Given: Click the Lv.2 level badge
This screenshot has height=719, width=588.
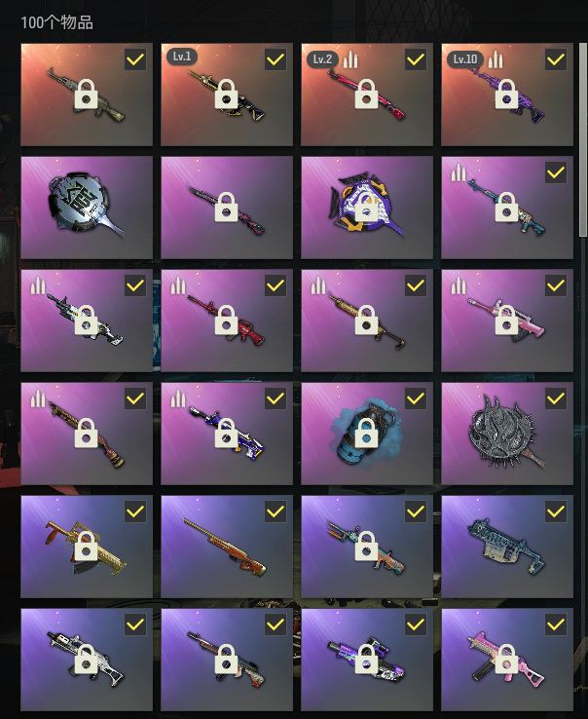Looking at the screenshot, I should pos(322,59).
